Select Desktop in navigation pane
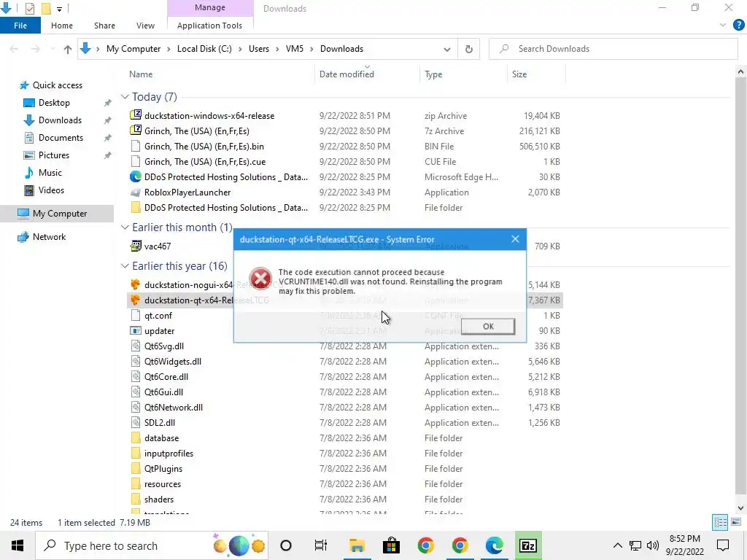747x560 pixels. [x=54, y=103]
